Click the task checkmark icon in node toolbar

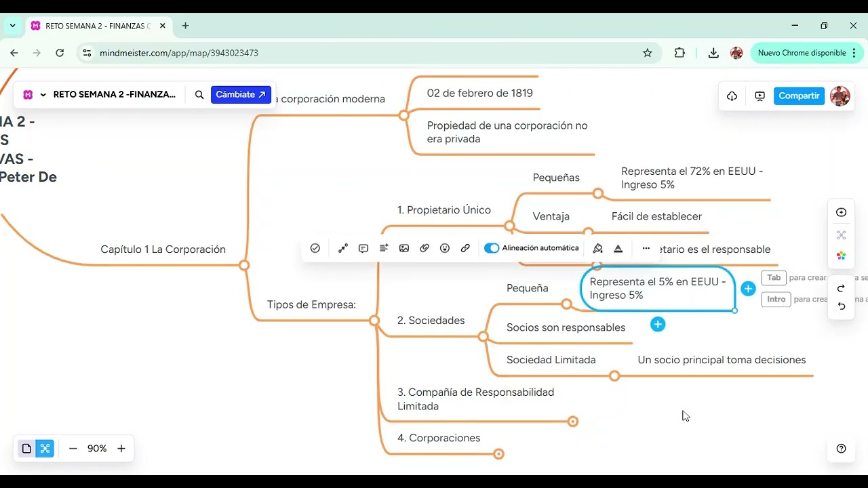pos(315,249)
